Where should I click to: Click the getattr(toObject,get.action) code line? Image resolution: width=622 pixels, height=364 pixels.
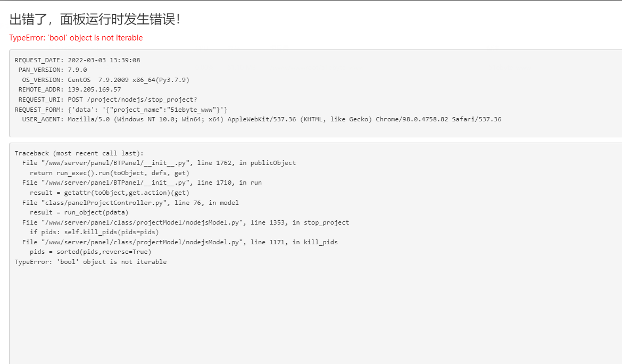pos(110,193)
